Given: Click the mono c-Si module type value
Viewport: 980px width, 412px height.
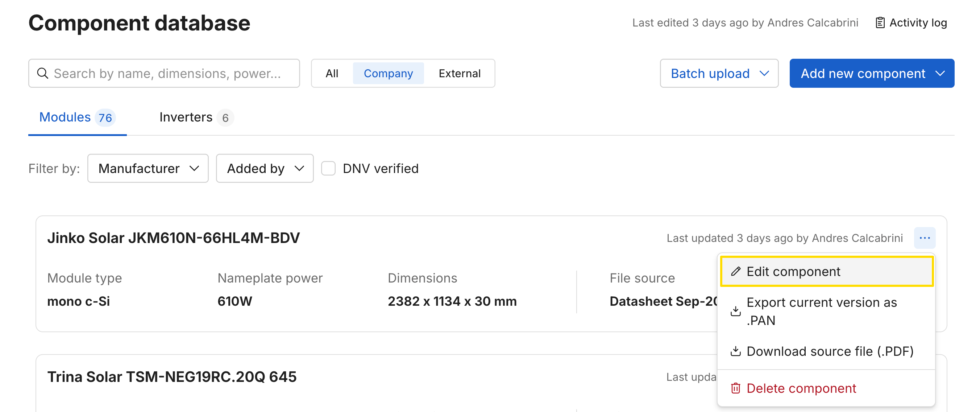Looking at the screenshot, I should [78, 301].
